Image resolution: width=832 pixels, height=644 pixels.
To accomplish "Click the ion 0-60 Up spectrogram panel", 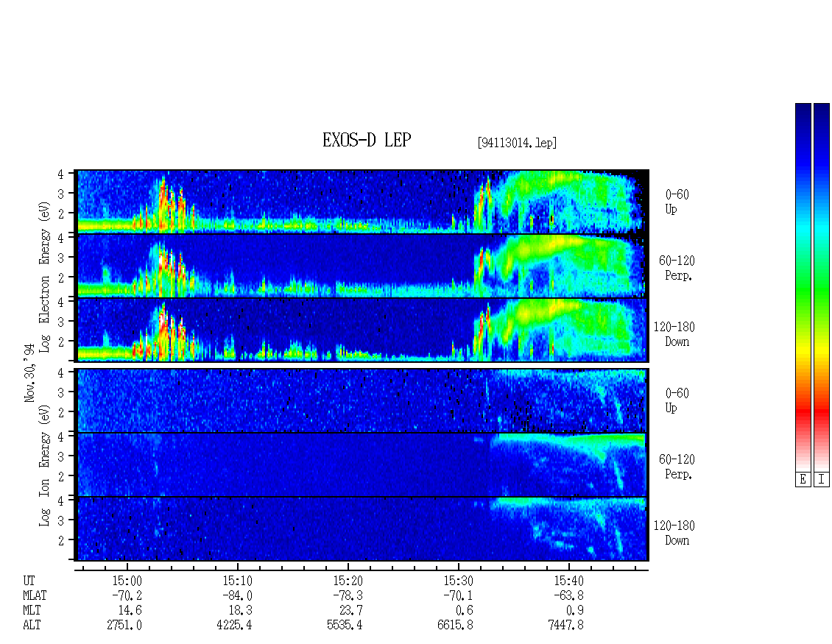I will click(363, 400).
